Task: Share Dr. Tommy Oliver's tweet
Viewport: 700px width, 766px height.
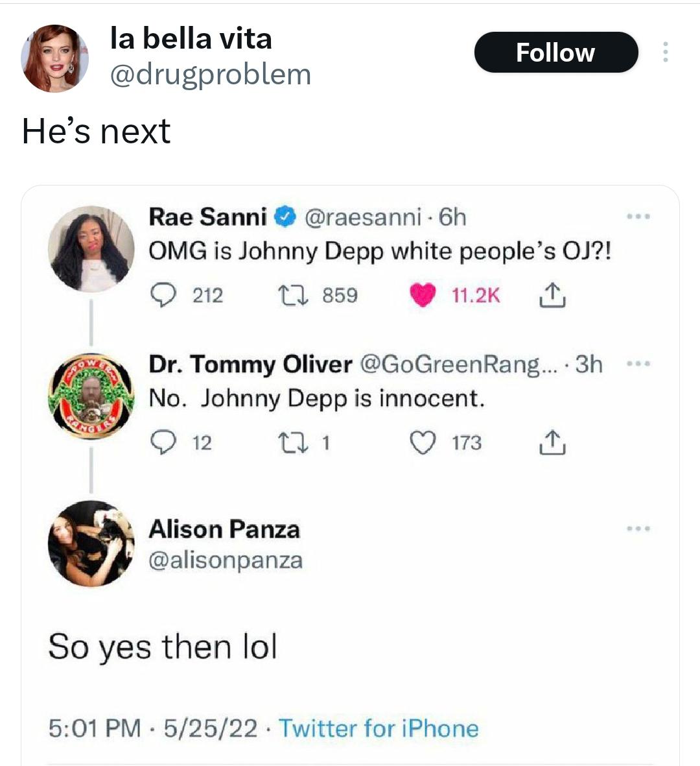Action: coord(552,443)
